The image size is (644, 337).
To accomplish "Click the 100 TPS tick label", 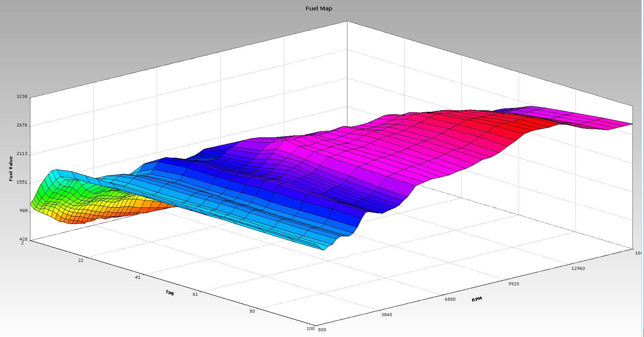I will tap(310, 329).
